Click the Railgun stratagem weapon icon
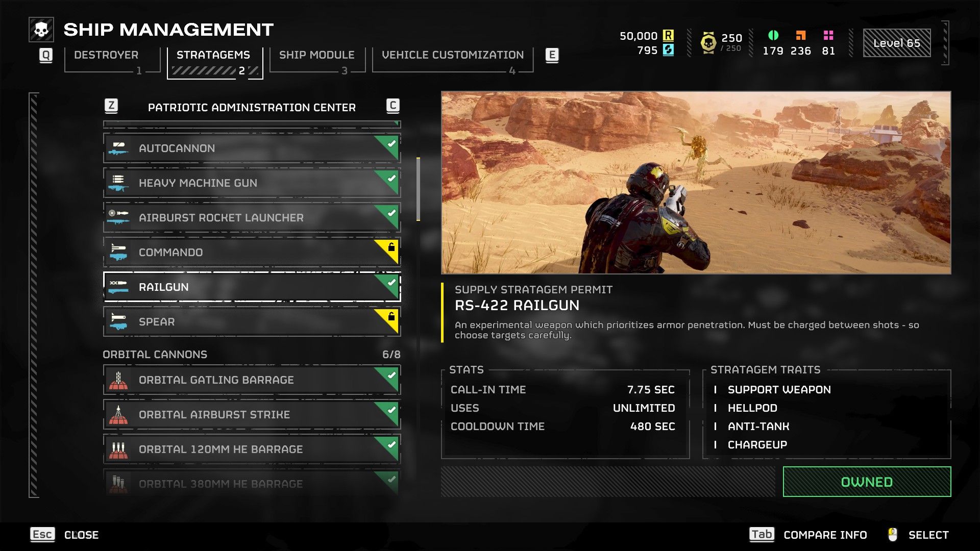980x551 pixels. 118,287
